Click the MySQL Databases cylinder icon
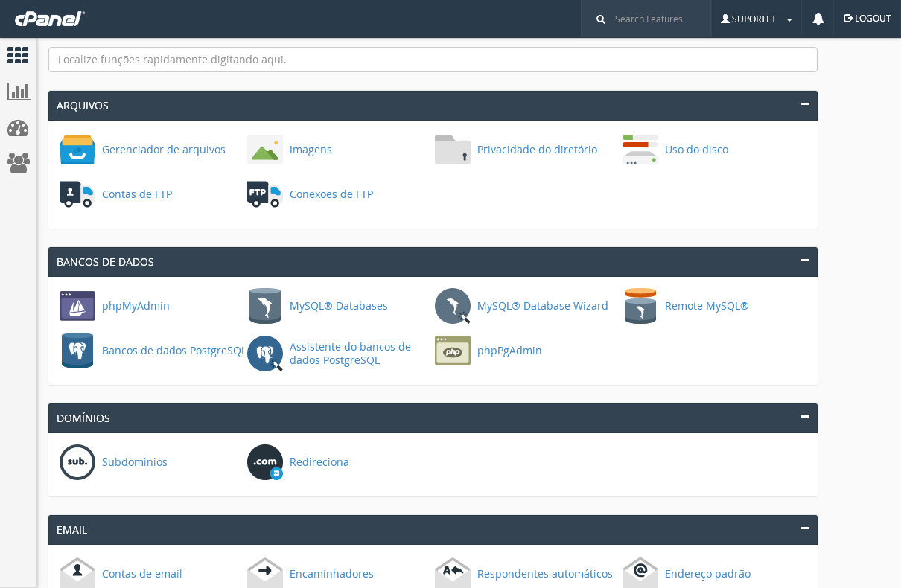 pyautogui.click(x=265, y=306)
